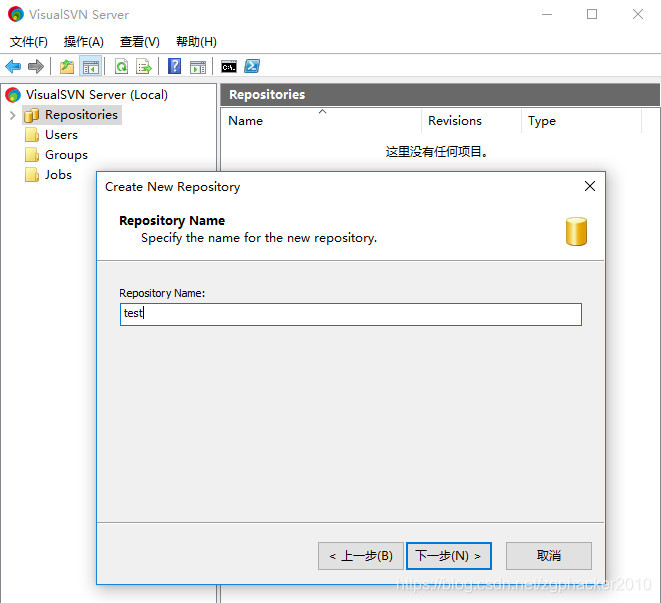The width and height of the screenshot is (661, 603).
Task: Click the Groups folder icon
Action: point(32,155)
